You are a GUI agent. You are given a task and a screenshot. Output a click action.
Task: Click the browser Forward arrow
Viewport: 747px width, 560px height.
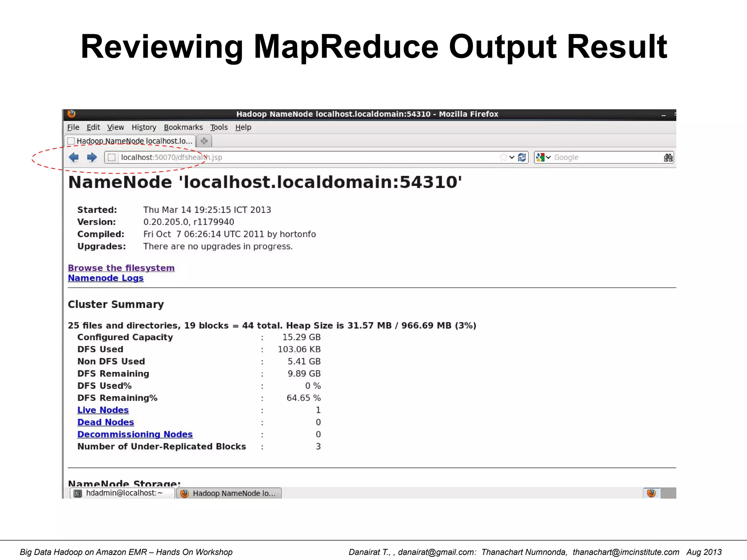[x=92, y=157]
